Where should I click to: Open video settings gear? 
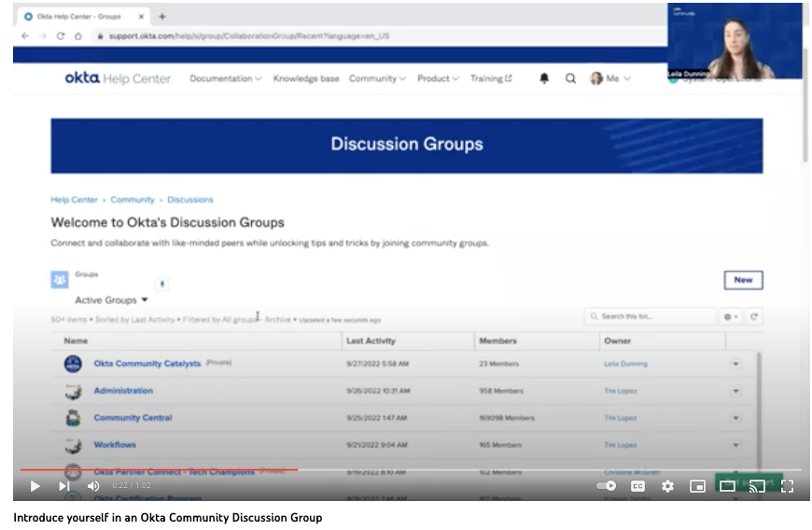click(667, 486)
